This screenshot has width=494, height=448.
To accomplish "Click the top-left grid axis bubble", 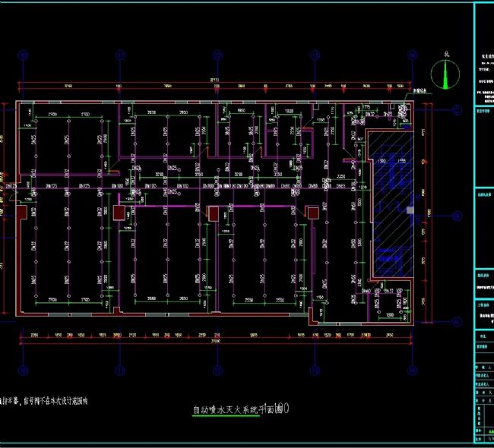I will point(24,55).
